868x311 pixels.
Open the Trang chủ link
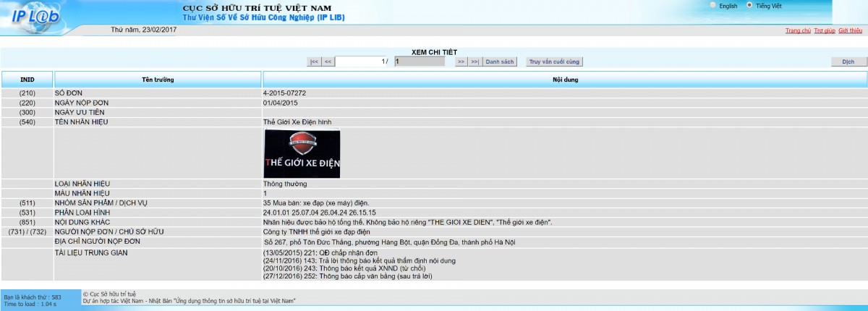pos(798,30)
